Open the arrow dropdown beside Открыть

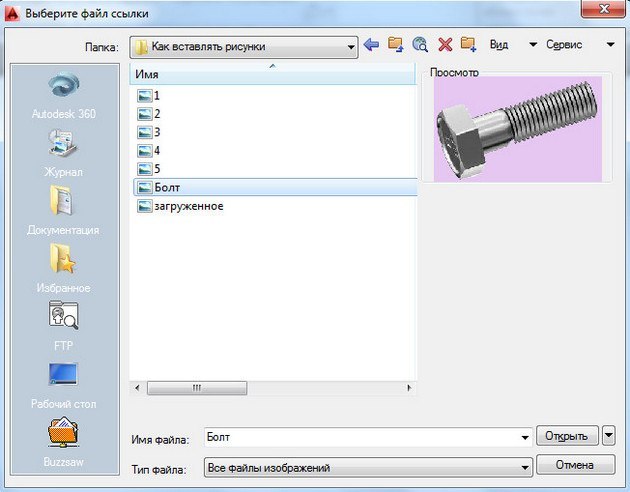609,436
